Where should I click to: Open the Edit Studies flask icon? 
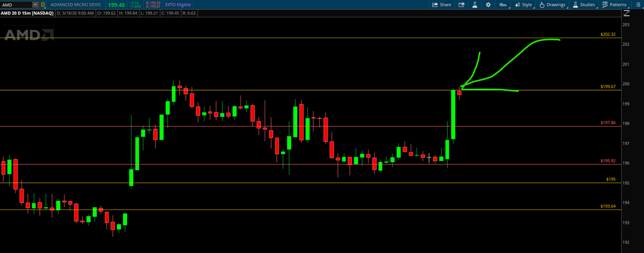click(x=475, y=4)
